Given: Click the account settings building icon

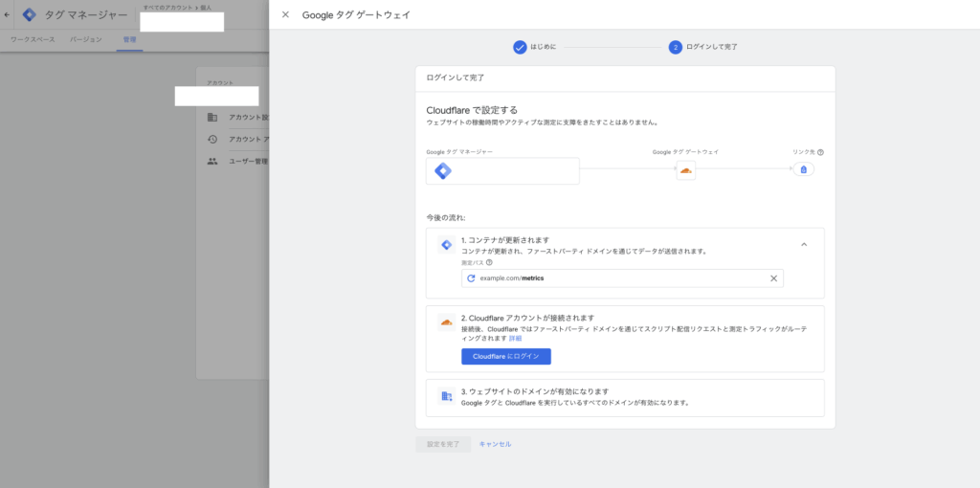Looking at the screenshot, I should pos(212,118).
